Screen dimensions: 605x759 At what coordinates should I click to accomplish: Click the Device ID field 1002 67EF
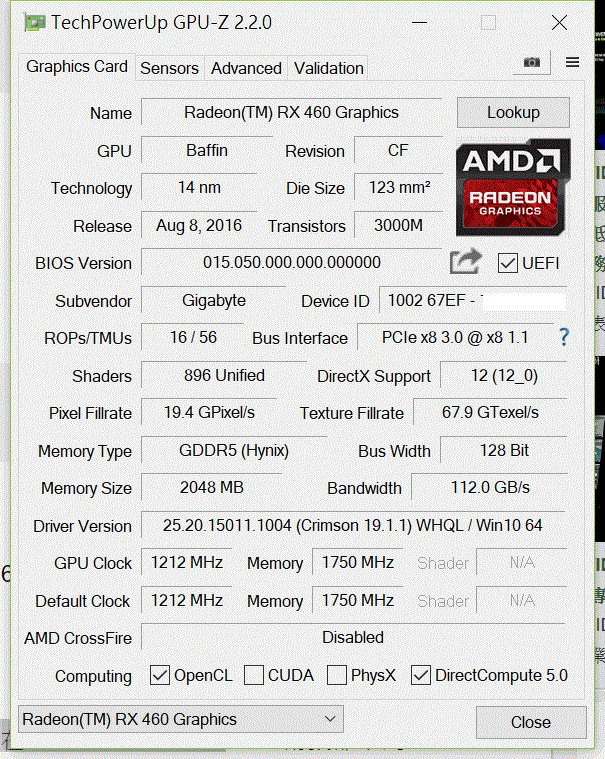pyautogui.click(x=472, y=300)
